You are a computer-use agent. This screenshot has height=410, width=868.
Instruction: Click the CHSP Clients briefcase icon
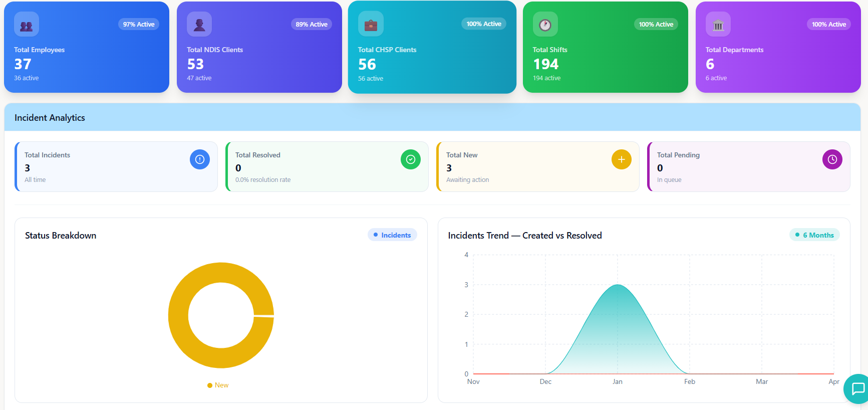(371, 24)
